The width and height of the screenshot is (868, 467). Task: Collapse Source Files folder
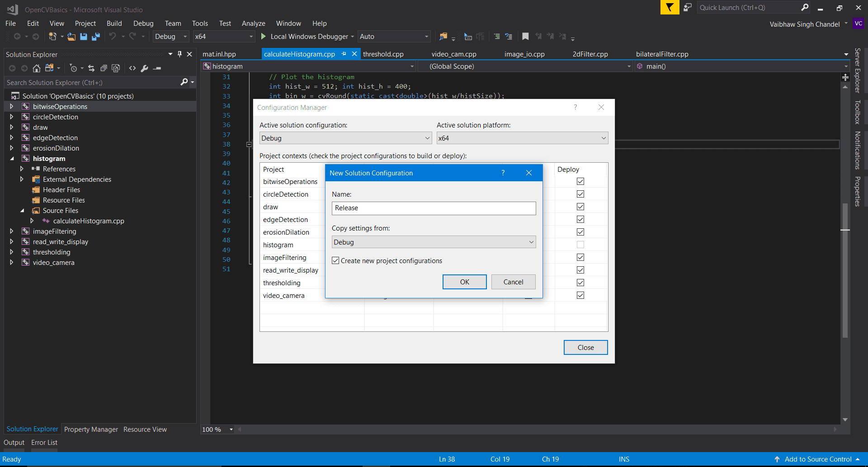pyautogui.click(x=22, y=211)
